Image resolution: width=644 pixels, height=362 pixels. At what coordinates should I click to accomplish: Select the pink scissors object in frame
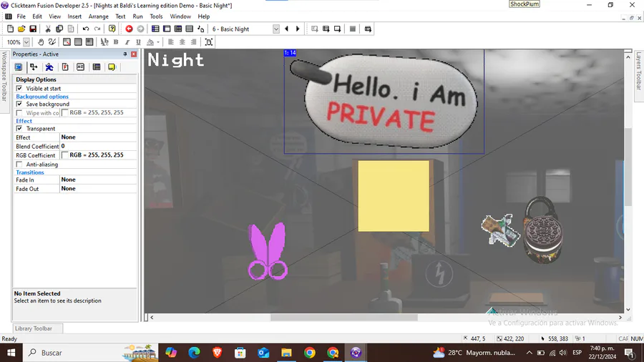268,251
